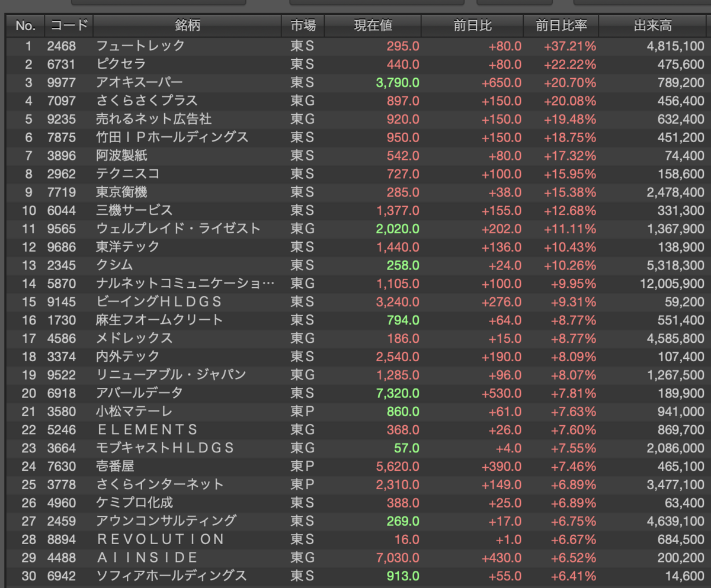The height and width of the screenshot is (588, 711).
Task: Click stock code 9977
Action: 62,82
